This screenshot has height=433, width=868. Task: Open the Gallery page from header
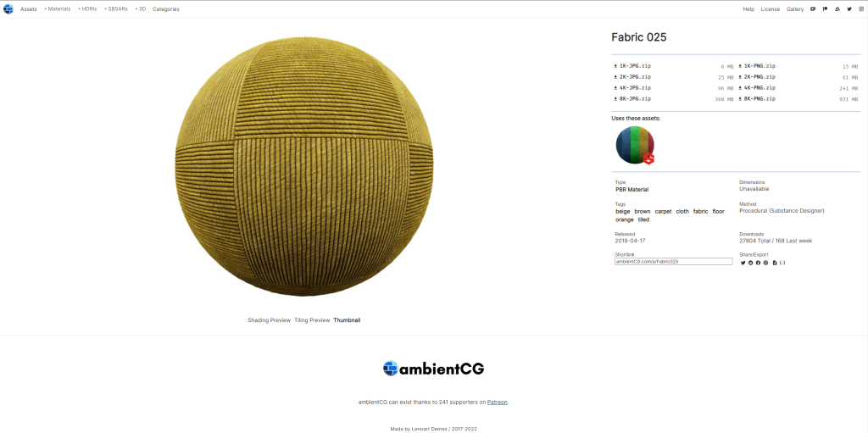point(795,8)
